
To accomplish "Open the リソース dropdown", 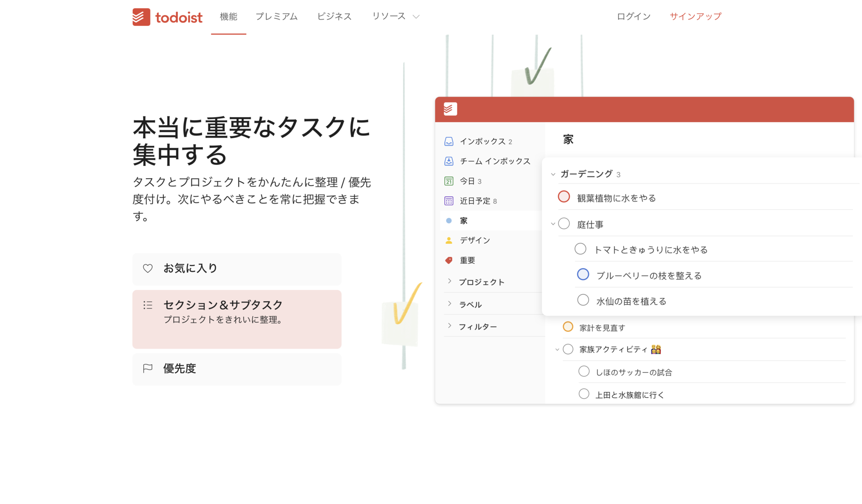I will 395,16.
